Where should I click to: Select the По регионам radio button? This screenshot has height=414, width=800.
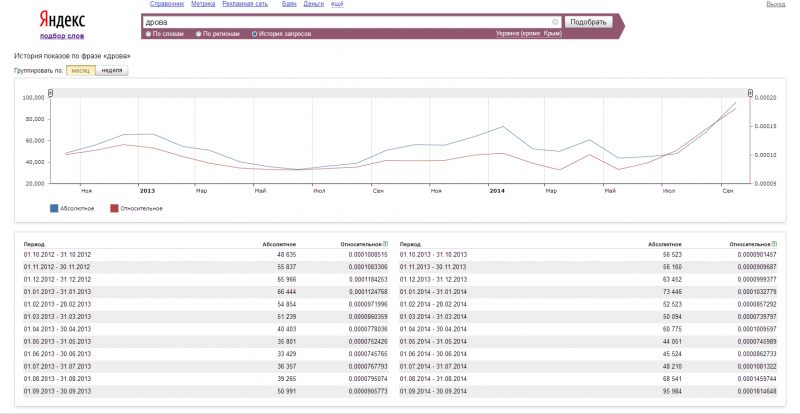click(198, 34)
